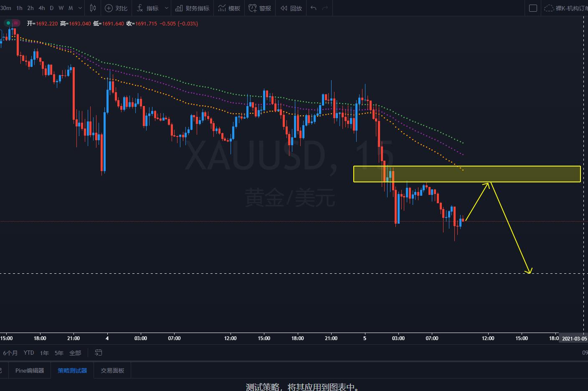Expand the dropdown arrow next to 指标
Viewport: 588px width, 391px height.
coord(166,8)
